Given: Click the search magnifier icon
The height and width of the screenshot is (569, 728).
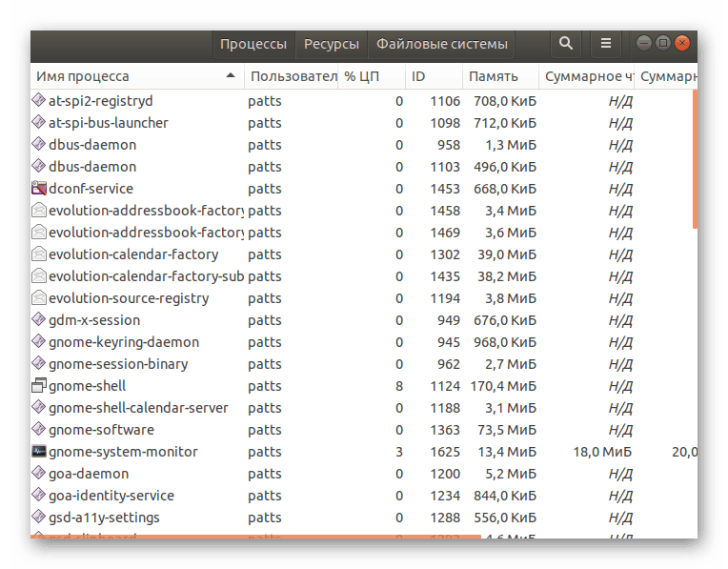Looking at the screenshot, I should pos(565,44).
